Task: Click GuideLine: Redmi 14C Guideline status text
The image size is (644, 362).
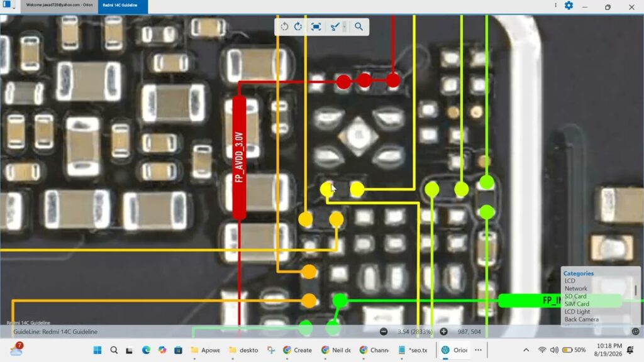Action: 55,332
